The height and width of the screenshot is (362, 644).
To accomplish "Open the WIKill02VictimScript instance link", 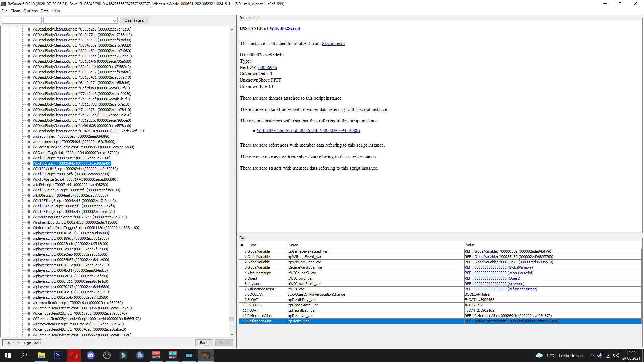I will click(x=308, y=131).
